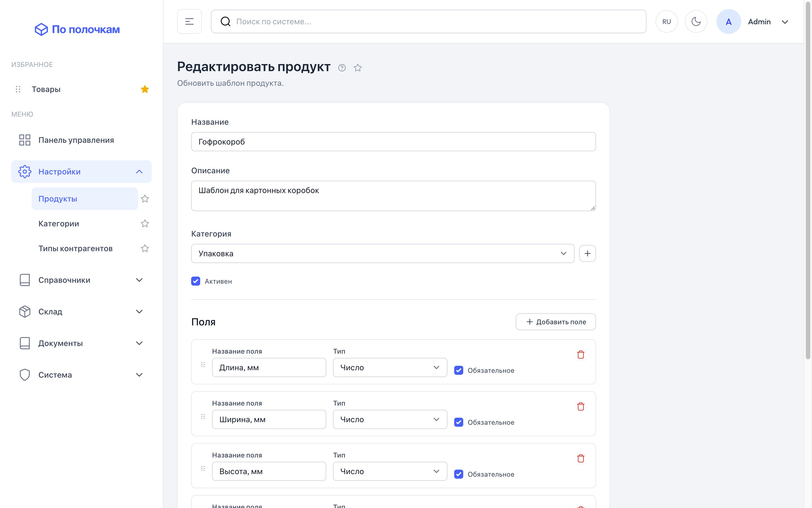Favorite the Типы контрагентов star
This screenshot has height=508, width=812.
coord(145,248)
